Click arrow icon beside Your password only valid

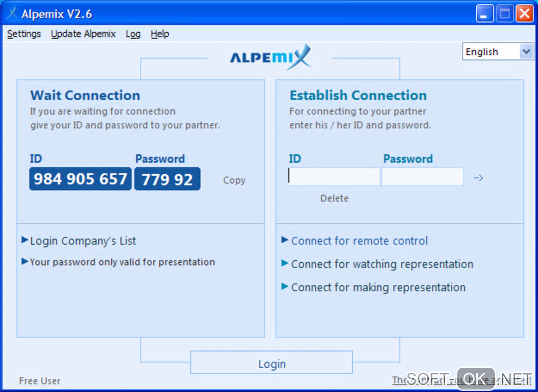pos(25,262)
